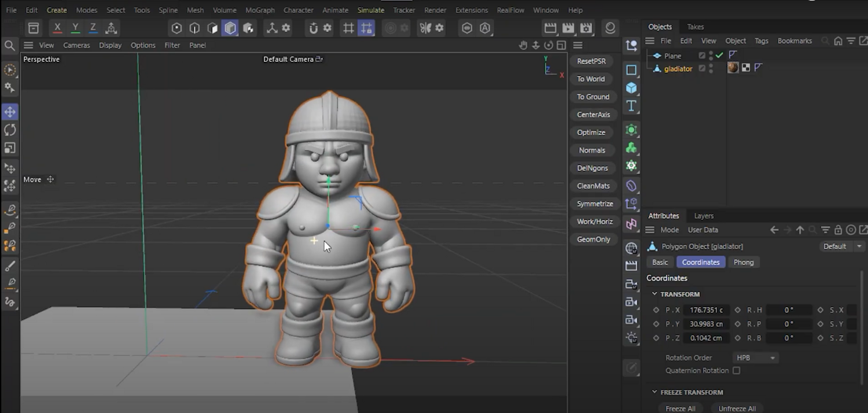
Task: Click the ResetPSR button
Action: coord(591,61)
